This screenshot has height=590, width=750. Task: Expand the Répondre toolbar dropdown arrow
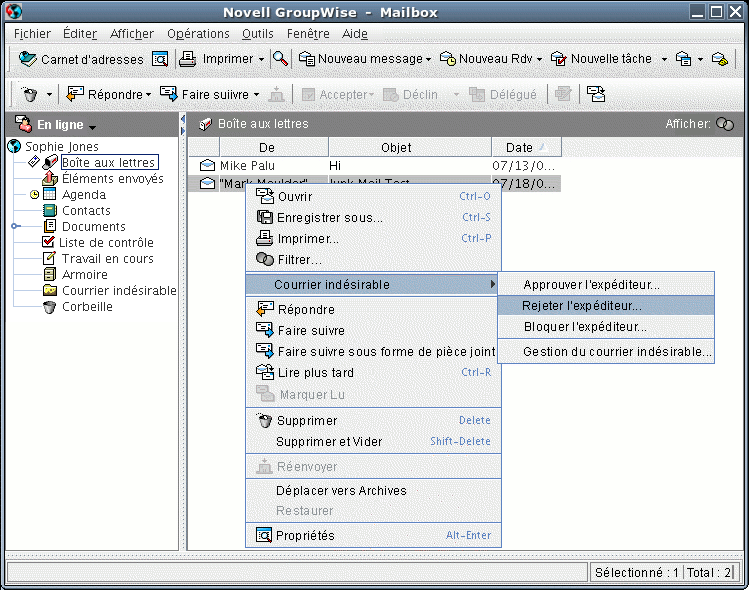pos(148,95)
